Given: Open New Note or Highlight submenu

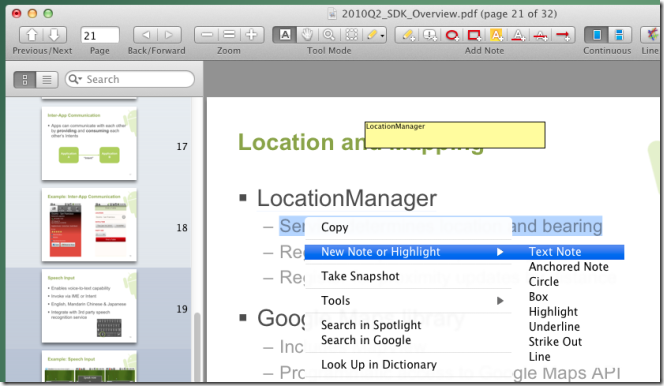Looking at the screenshot, I should pos(408,252).
